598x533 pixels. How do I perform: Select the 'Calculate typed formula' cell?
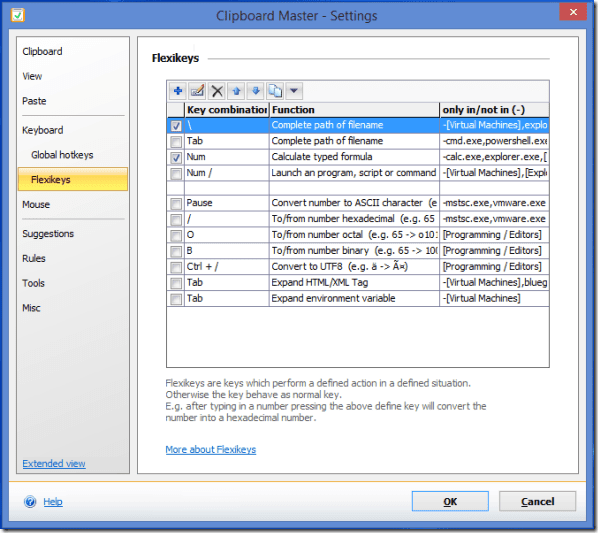pos(354,157)
